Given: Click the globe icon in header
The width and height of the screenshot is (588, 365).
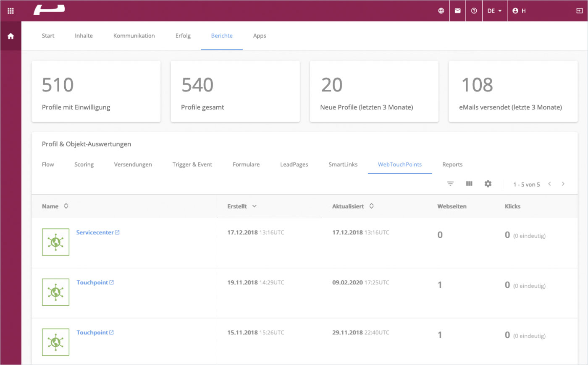Looking at the screenshot, I should click(x=441, y=11).
